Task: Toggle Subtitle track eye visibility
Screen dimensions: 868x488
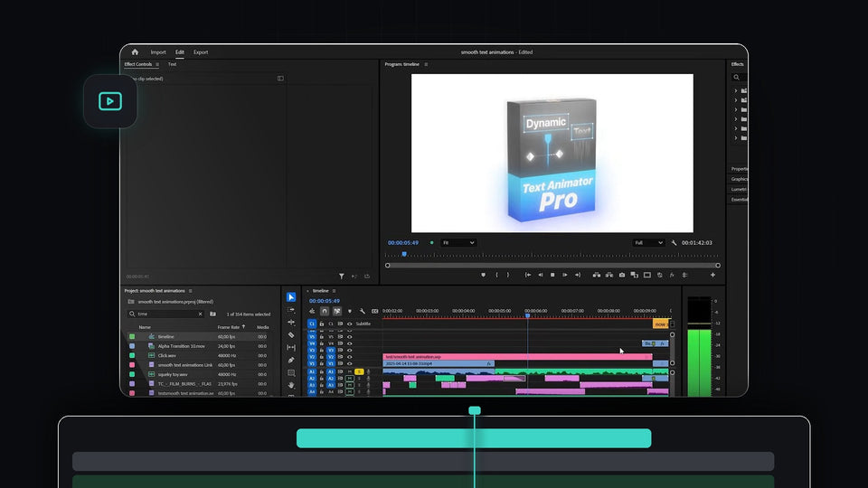Action: (349, 324)
